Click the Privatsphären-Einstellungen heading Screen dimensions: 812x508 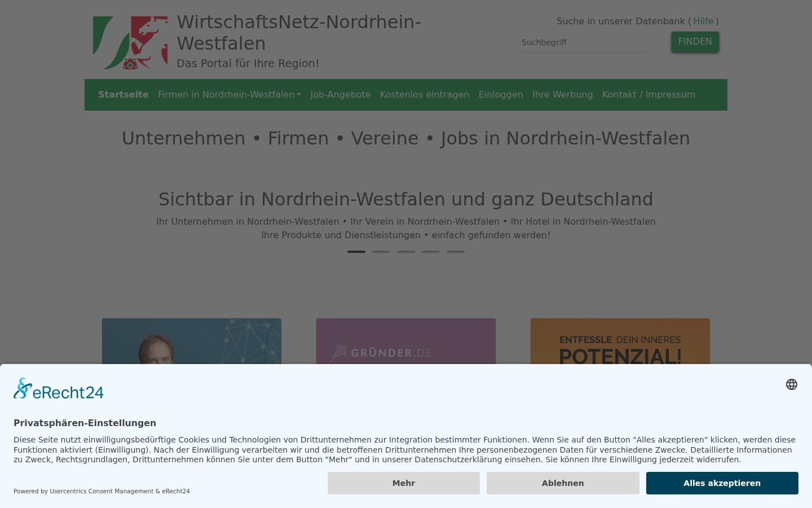point(85,423)
